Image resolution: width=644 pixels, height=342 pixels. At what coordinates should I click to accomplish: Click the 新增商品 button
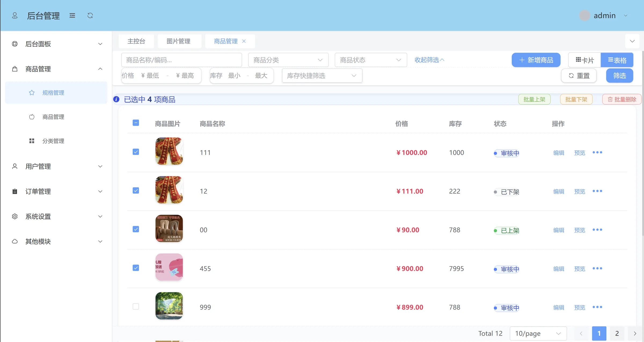(536, 60)
